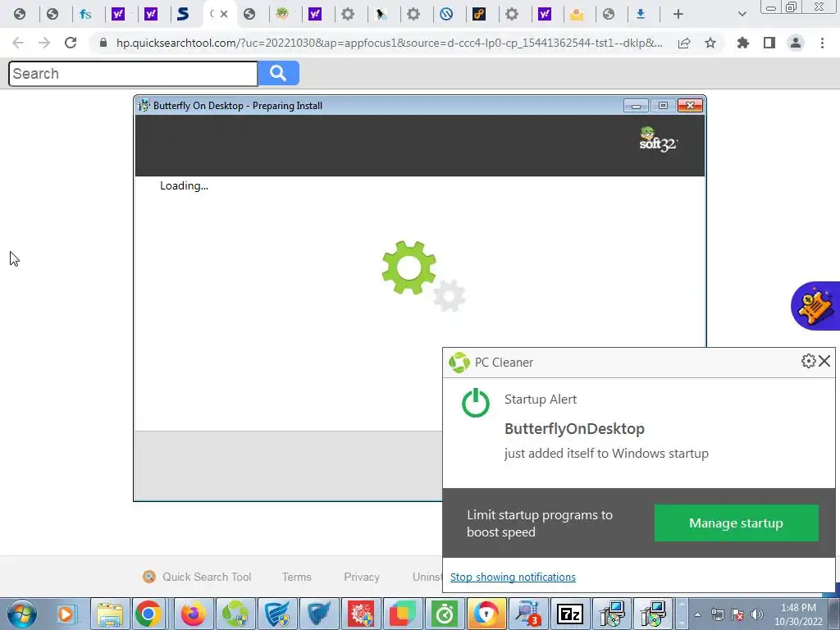Reload the Quick Search Tool page
Image resolution: width=840 pixels, height=630 pixels.
click(71, 43)
